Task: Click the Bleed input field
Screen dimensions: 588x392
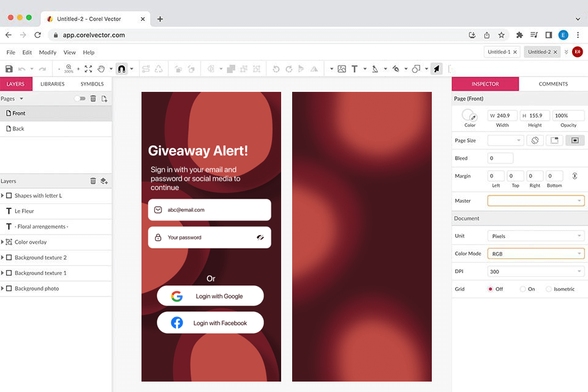Action: coord(500,158)
